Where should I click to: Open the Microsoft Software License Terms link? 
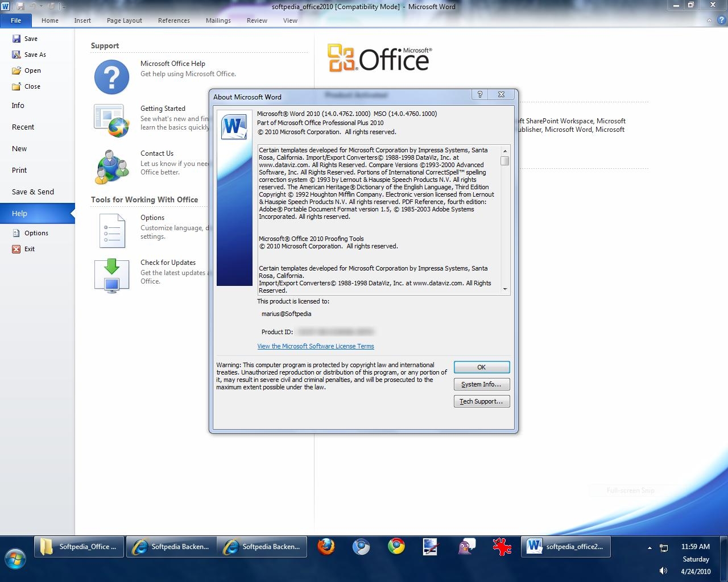click(x=316, y=346)
